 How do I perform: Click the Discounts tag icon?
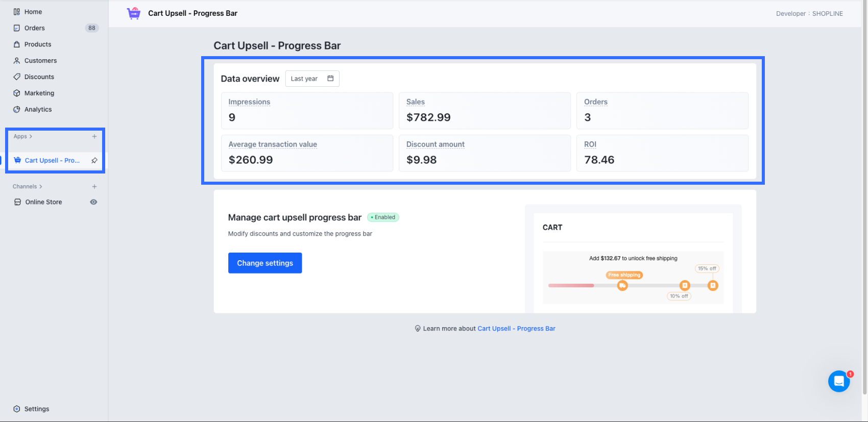[x=17, y=77]
